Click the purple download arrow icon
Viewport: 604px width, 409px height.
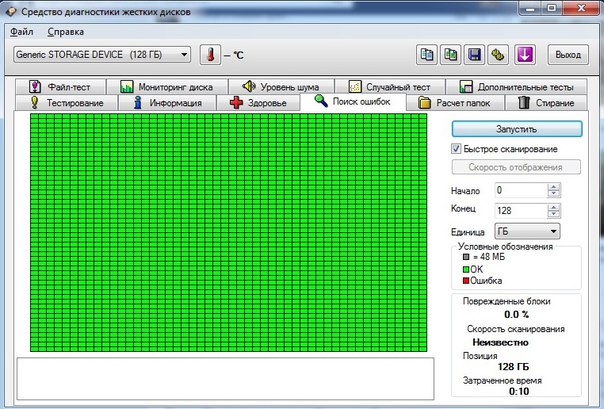click(525, 53)
